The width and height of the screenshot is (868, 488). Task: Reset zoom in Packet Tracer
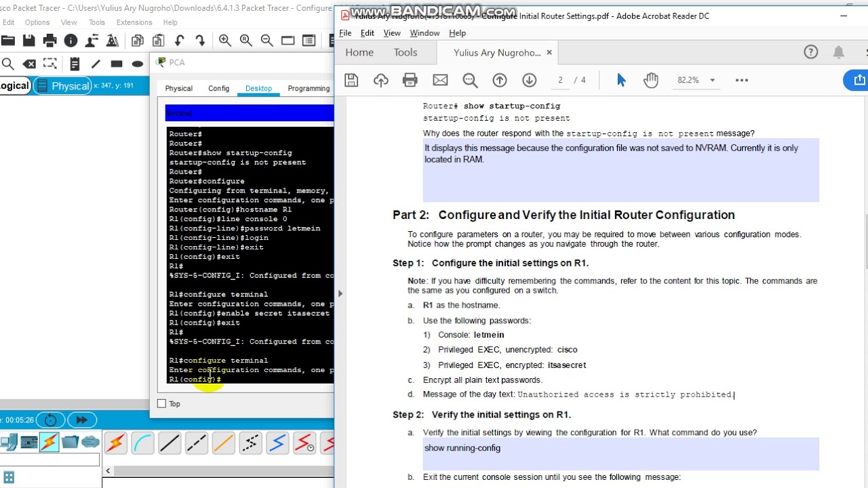coord(246,41)
